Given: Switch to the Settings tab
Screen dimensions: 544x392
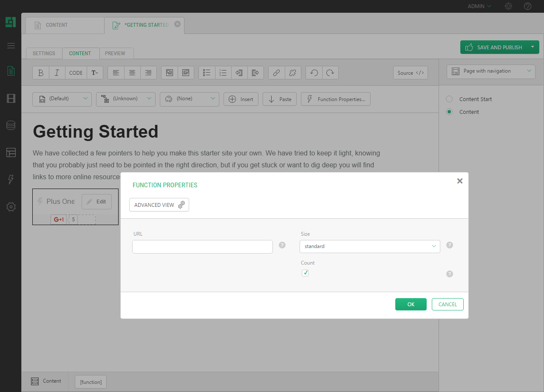Looking at the screenshot, I should click(44, 54).
